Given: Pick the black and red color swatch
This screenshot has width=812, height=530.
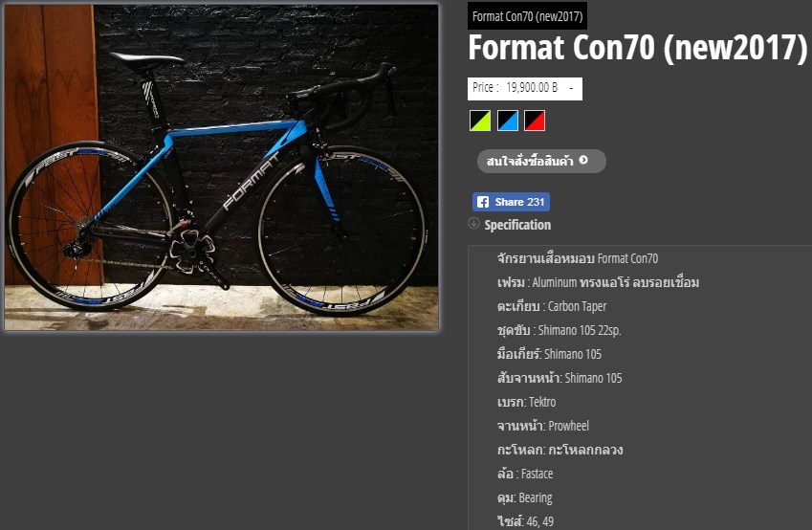Looking at the screenshot, I should 535,121.
